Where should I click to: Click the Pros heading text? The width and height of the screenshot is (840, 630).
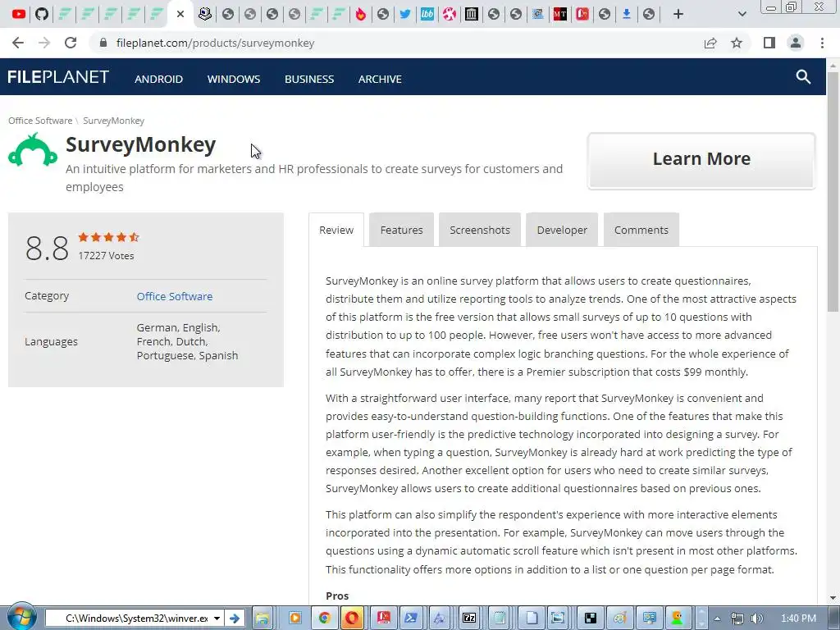point(337,596)
